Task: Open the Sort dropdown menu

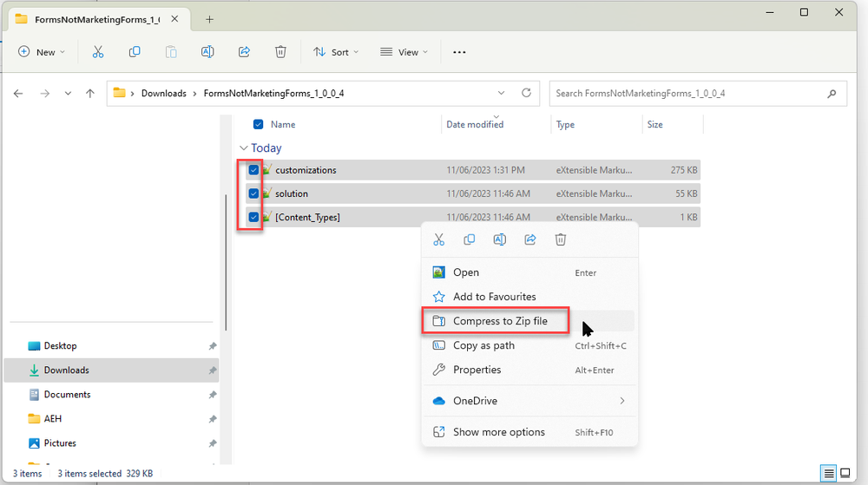Action: 336,52
